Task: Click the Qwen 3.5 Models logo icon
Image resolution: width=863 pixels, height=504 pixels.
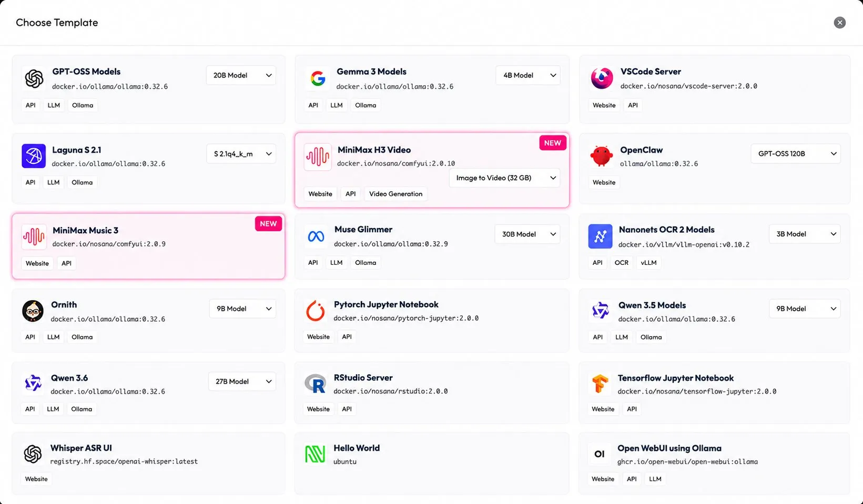Action: (x=600, y=311)
